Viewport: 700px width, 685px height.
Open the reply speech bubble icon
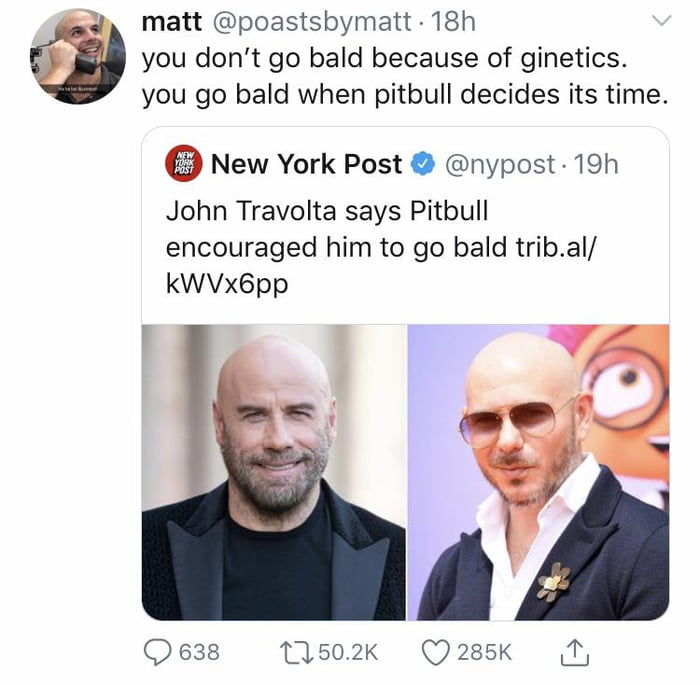(157, 652)
